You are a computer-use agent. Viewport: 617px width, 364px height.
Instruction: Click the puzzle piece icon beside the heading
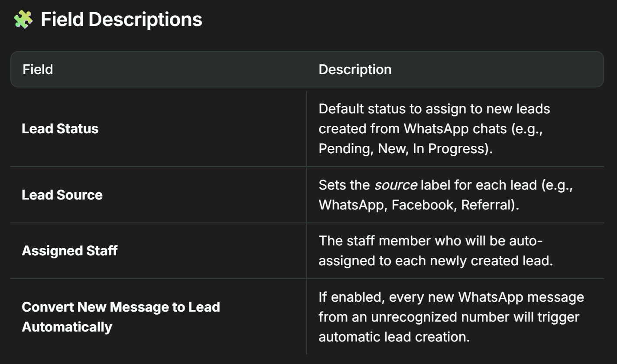[x=23, y=19]
